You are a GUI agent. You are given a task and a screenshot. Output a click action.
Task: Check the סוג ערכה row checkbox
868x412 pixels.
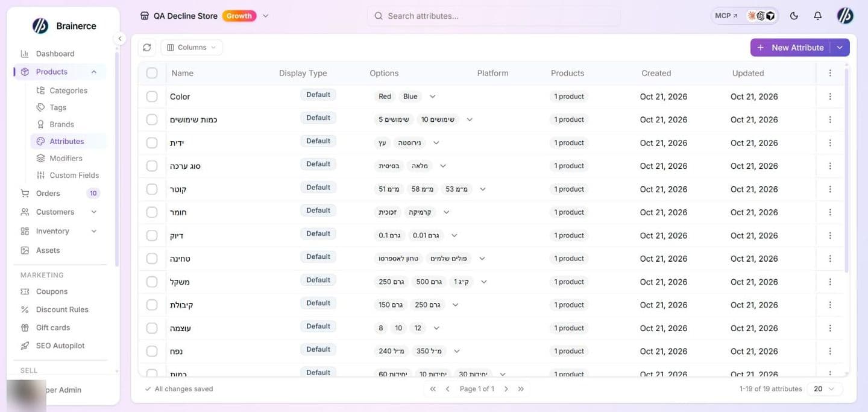coord(152,166)
